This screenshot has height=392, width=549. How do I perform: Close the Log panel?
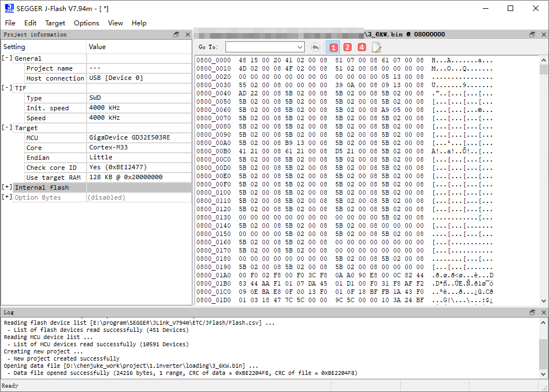pyautogui.click(x=543, y=312)
